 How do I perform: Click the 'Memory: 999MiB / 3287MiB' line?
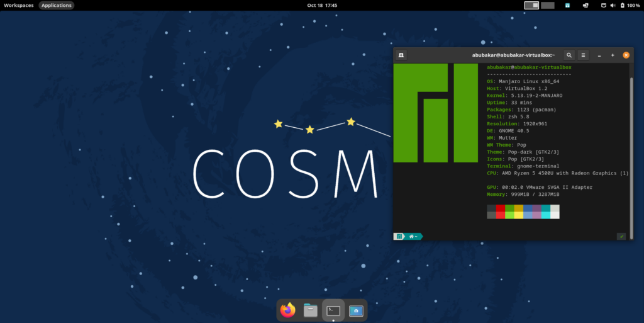pos(523,195)
